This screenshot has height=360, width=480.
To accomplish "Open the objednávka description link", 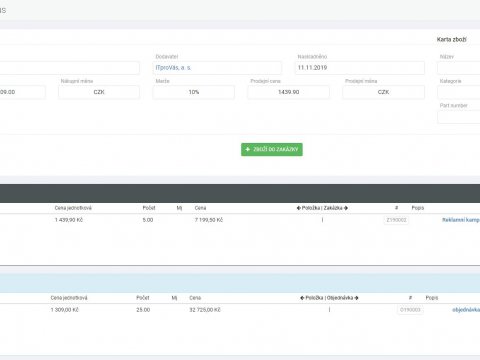I will (x=466, y=310).
